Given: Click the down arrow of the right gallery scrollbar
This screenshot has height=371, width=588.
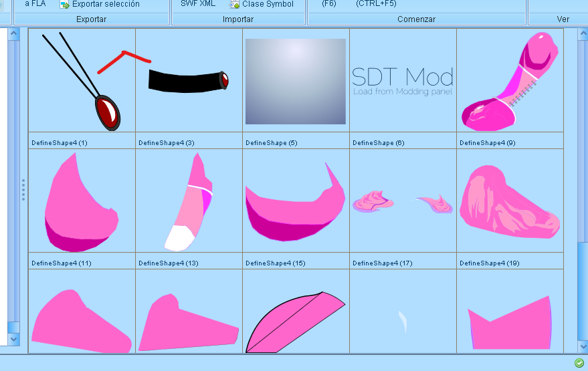Looking at the screenshot, I should click(x=582, y=347).
